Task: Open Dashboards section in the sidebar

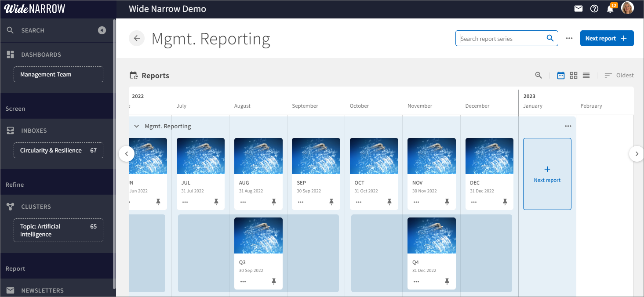Action: tap(41, 54)
